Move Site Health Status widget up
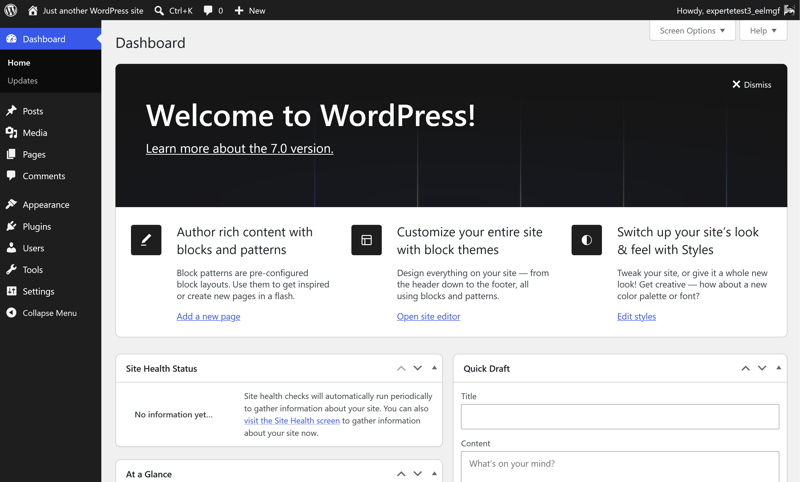 [401, 368]
